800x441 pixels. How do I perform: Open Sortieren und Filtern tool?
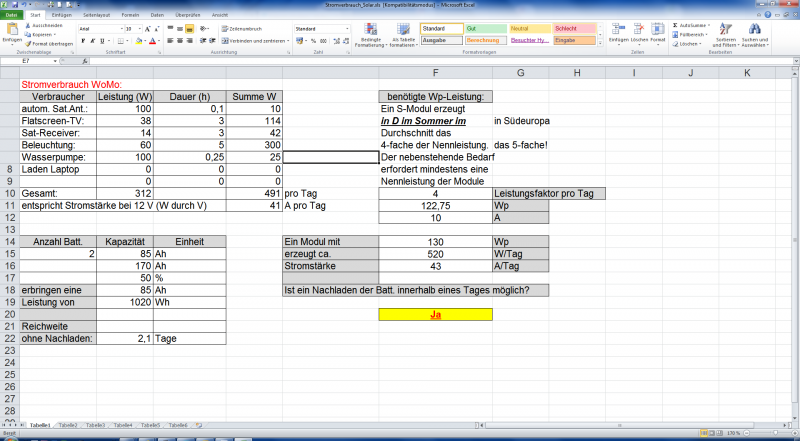pyautogui.click(x=723, y=35)
